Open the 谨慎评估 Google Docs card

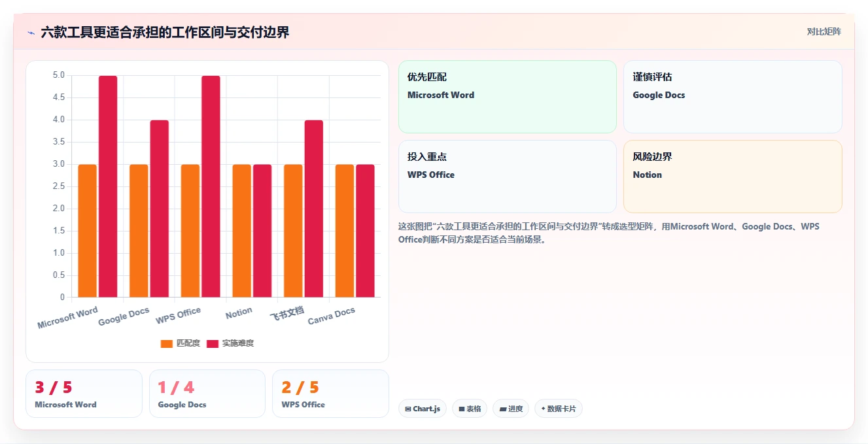[733, 97]
